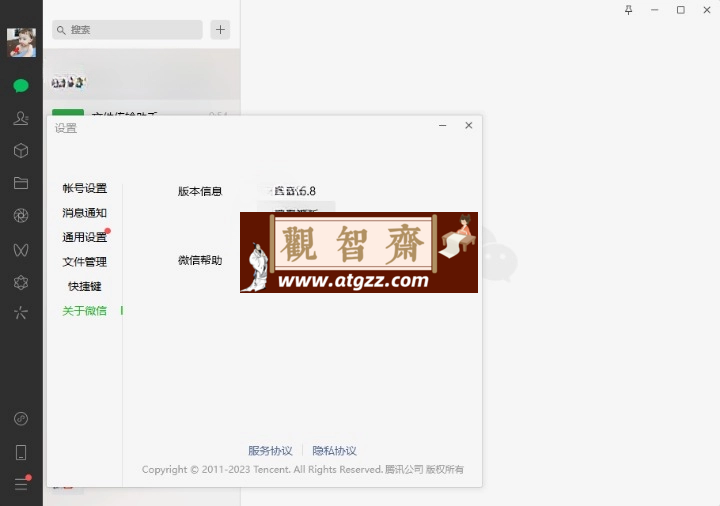Click the 版本信息 label

click(200, 191)
